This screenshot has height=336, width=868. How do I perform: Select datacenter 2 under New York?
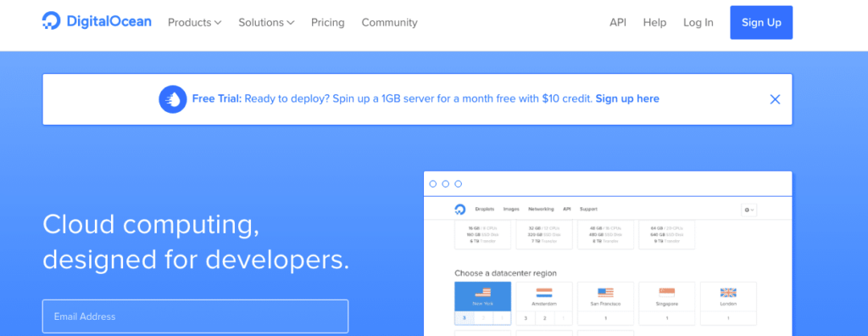pos(482,318)
